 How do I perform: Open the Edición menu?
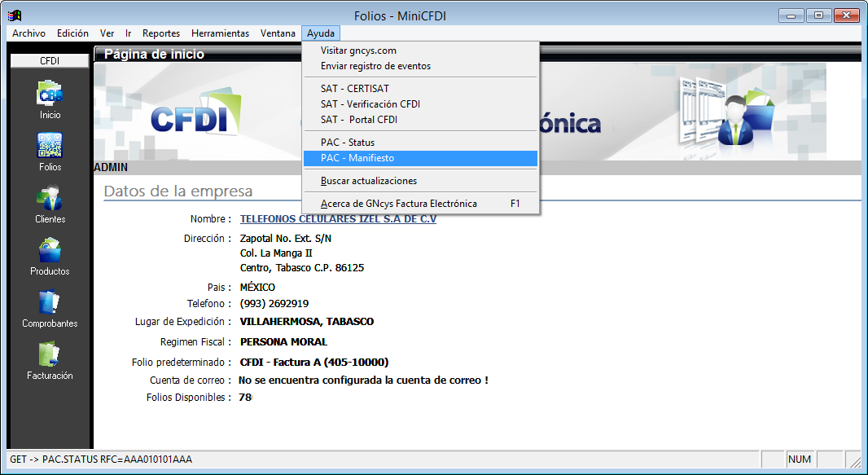point(72,33)
